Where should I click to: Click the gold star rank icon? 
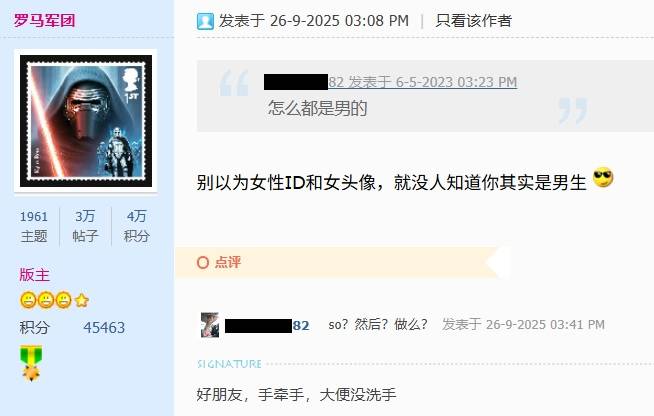coord(82,300)
